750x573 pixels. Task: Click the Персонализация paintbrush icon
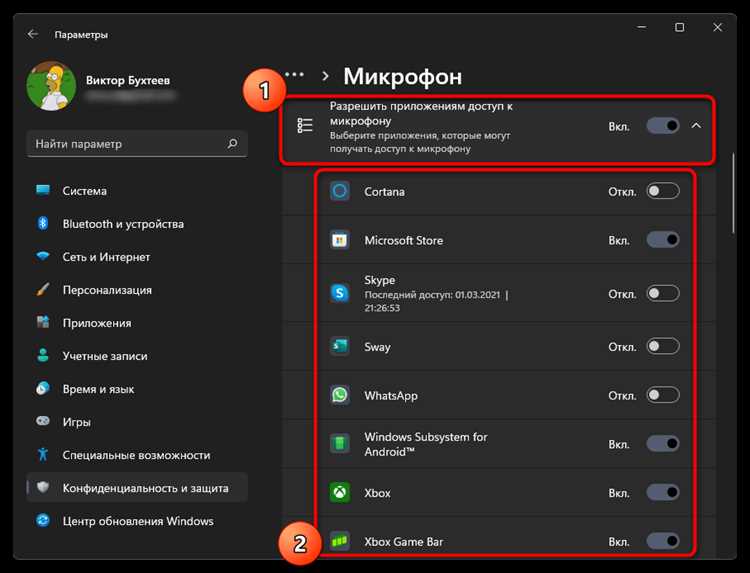point(43,289)
